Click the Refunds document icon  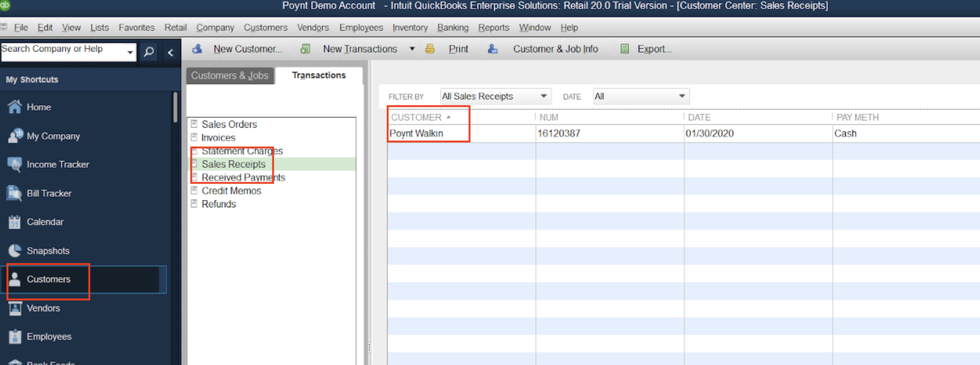[x=194, y=203]
